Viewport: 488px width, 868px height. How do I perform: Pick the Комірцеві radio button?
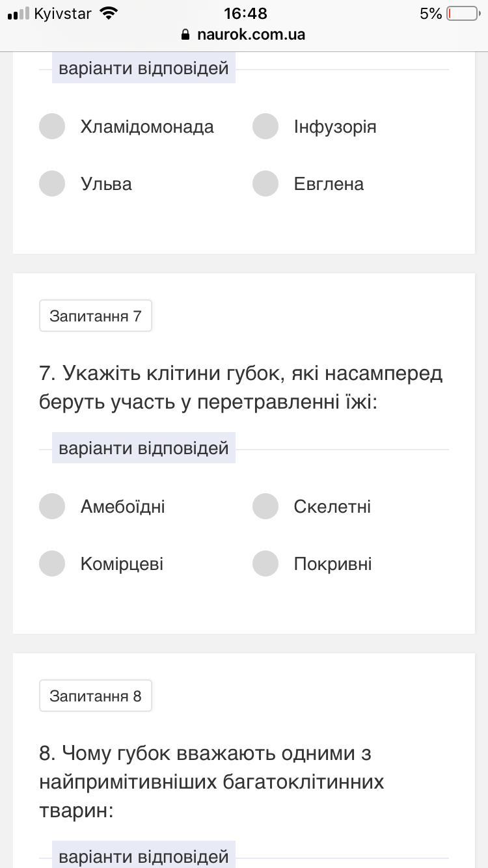(x=52, y=563)
